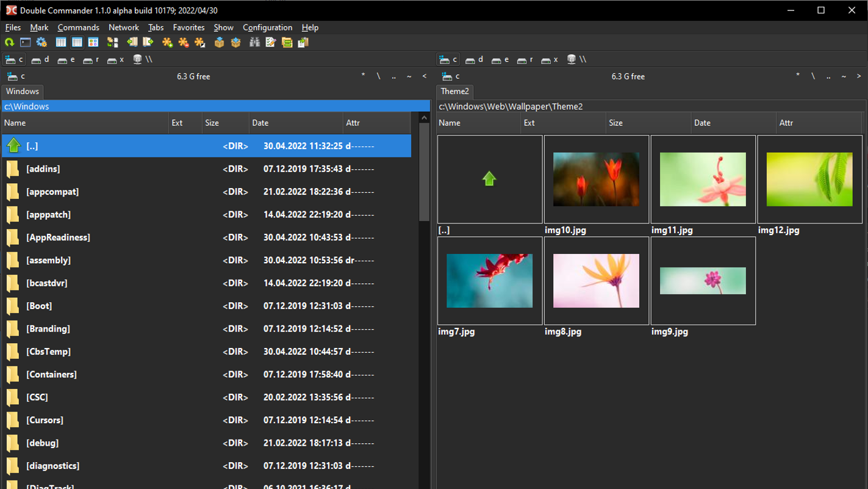Switch to thumbnails view in the toolbar
Viewport: 868px width, 489px height.
93,42
